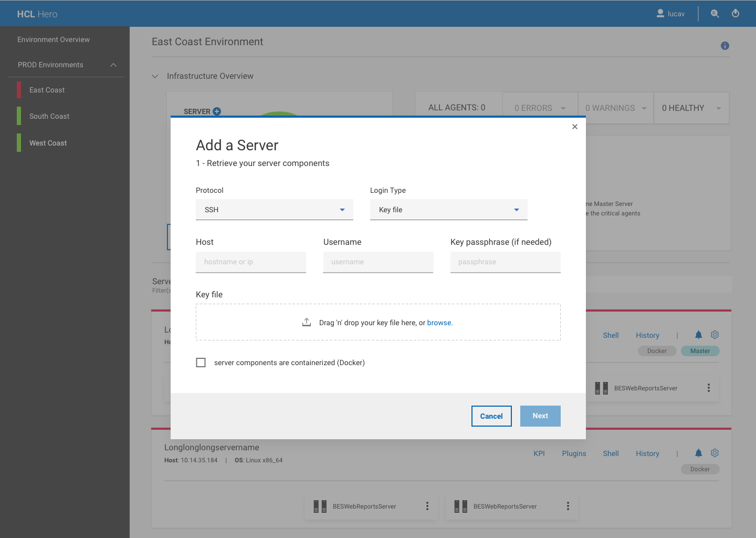Open Environment Overview in sidebar
The width and height of the screenshot is (756, 538).
pyautogui.click(x=54, y=39)
